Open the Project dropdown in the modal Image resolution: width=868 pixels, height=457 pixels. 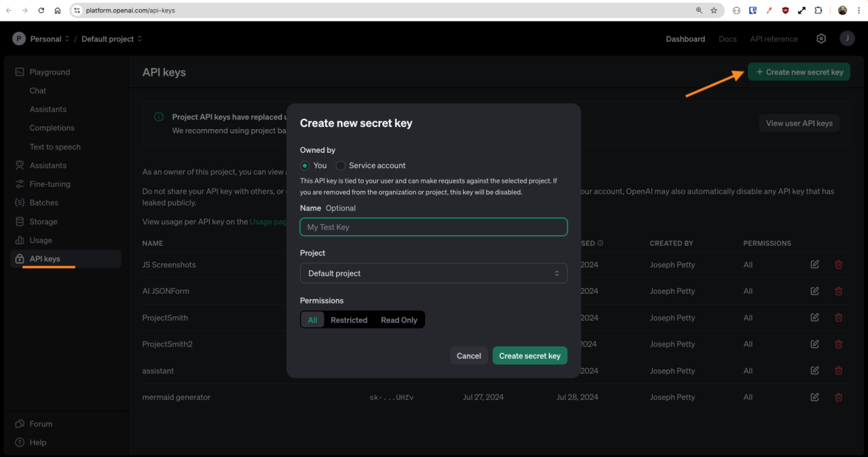coord(433,273)
